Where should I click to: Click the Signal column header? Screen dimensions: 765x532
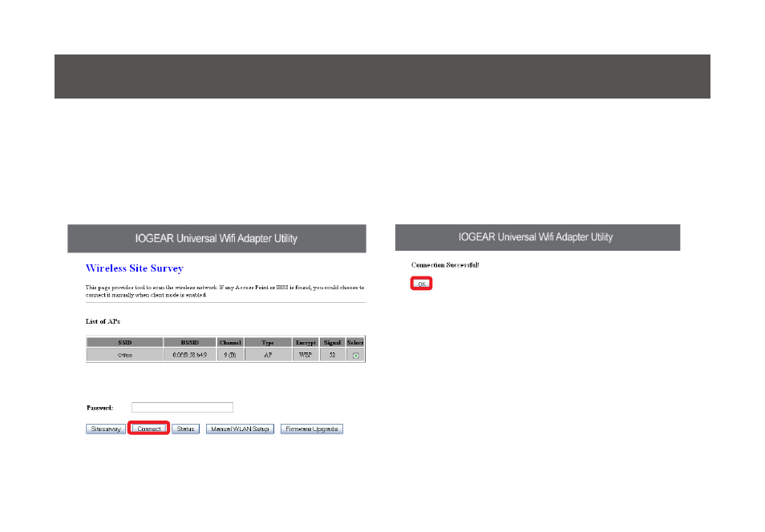click(332, 342)
